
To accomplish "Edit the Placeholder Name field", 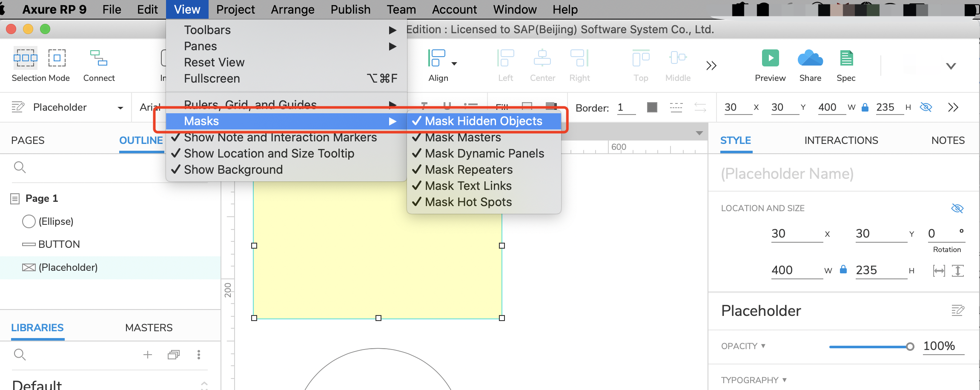I will 842,174.
